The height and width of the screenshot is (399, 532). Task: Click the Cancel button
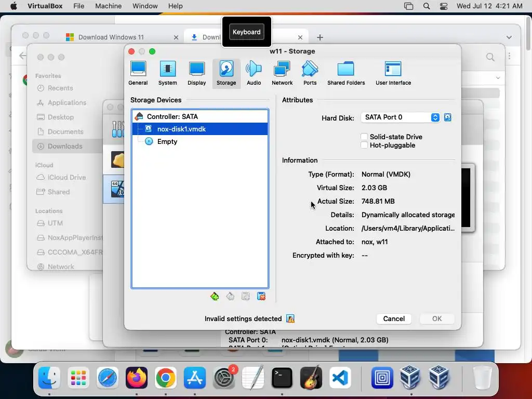click(x=394, y=318)
